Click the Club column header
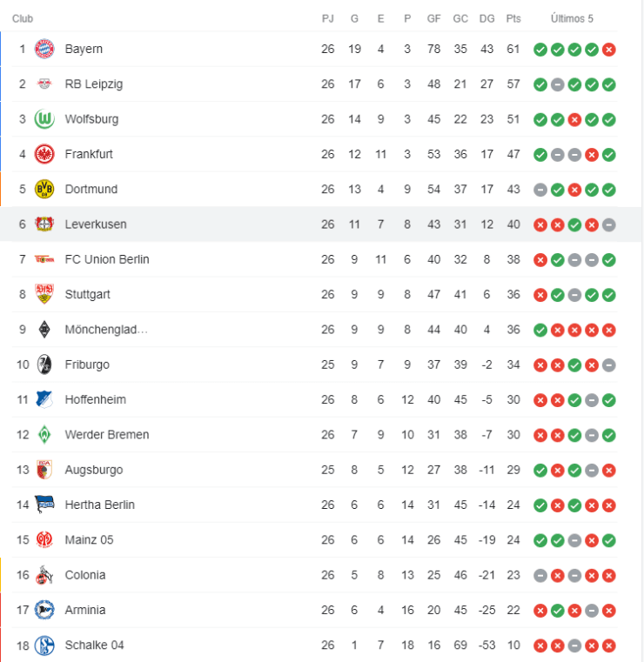644x662 pixels. pos(23,18)
